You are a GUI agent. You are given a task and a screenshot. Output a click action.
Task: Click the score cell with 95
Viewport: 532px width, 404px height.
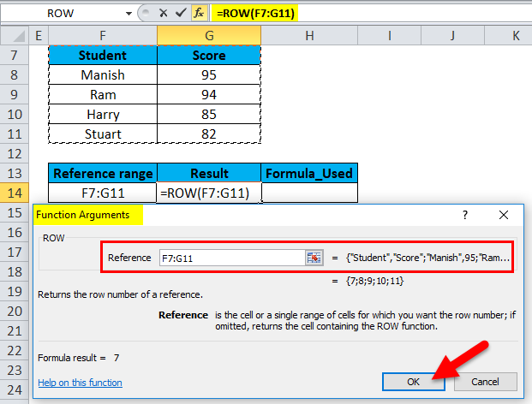(209, 75)
